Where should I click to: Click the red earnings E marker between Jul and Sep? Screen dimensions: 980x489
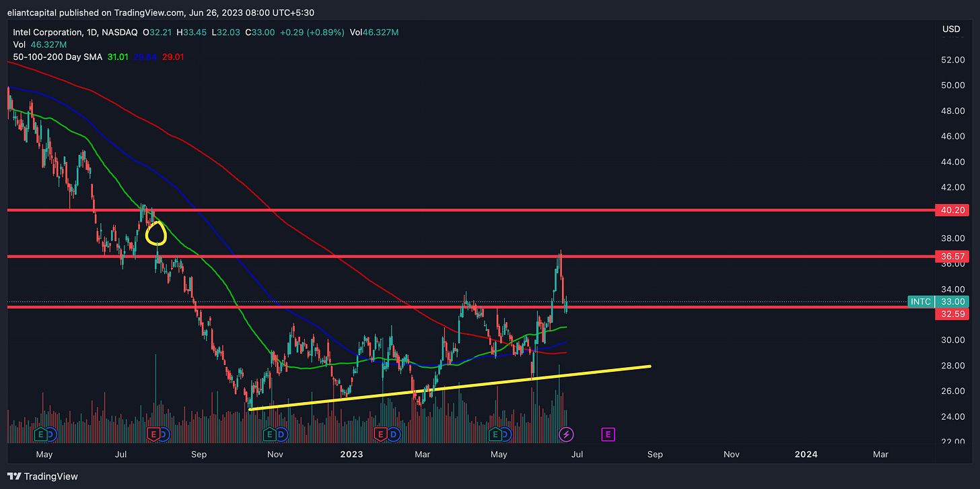click(x=153, y=434)
